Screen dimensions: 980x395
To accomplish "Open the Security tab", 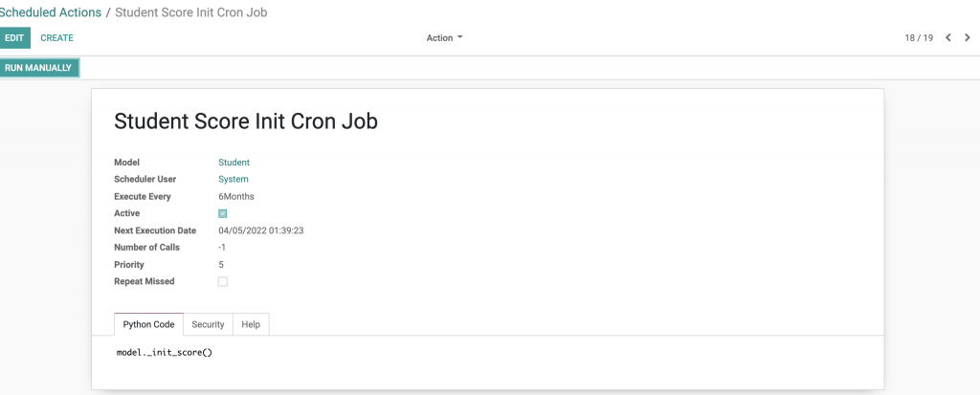I will (x=208, y=325).
